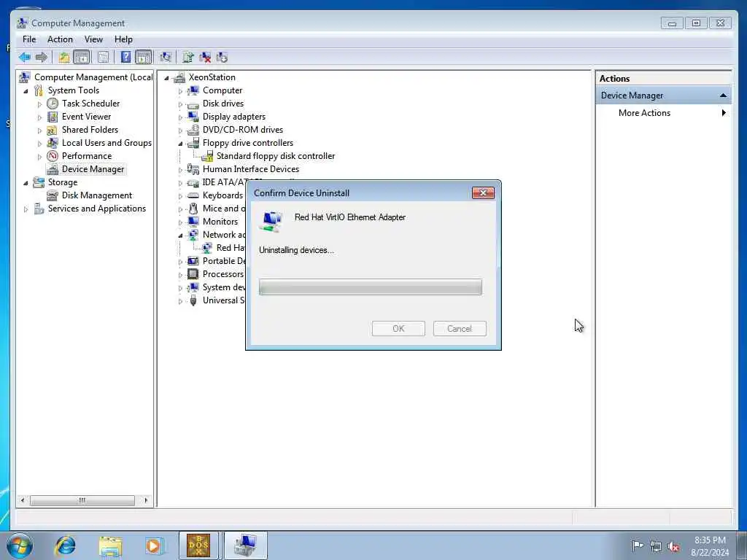This screenshot has height=560, width=747.
Task: Click Red Hat VirtIO Ethernet Adapter text
Action: tap(350, 217)
